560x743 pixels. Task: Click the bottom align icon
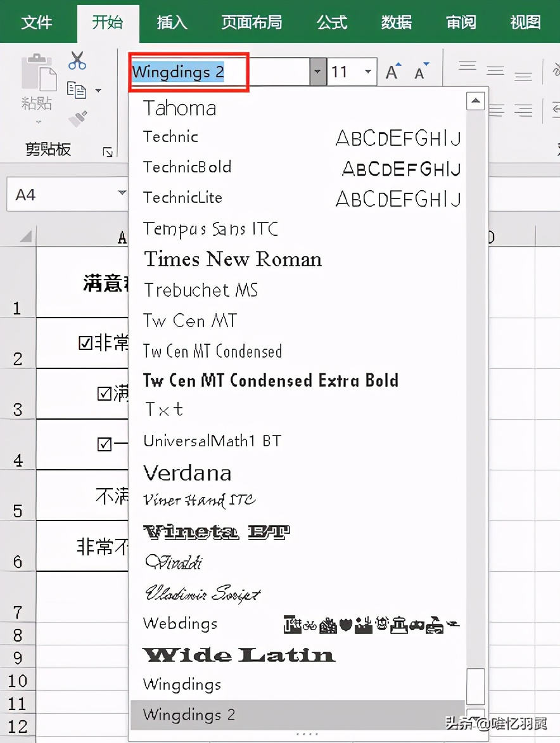523,76
